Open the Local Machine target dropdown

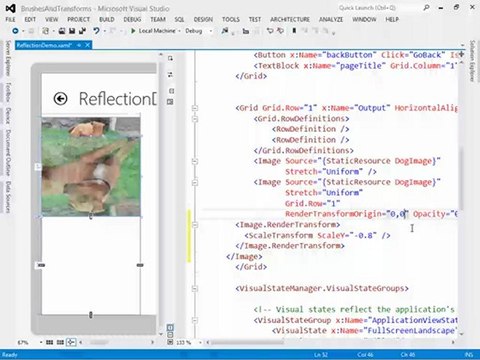tap(179, 31)
